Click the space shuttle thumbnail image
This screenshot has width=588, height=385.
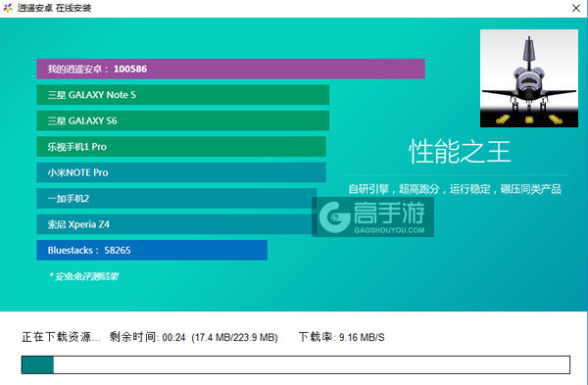pos(529,78)
